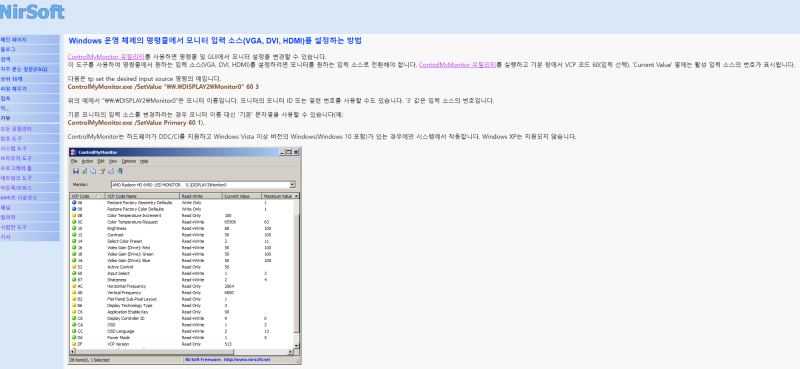Viewport: 800px width, 369px height.
Task: Select the Display Controller ID row
Action: [182, 318]
